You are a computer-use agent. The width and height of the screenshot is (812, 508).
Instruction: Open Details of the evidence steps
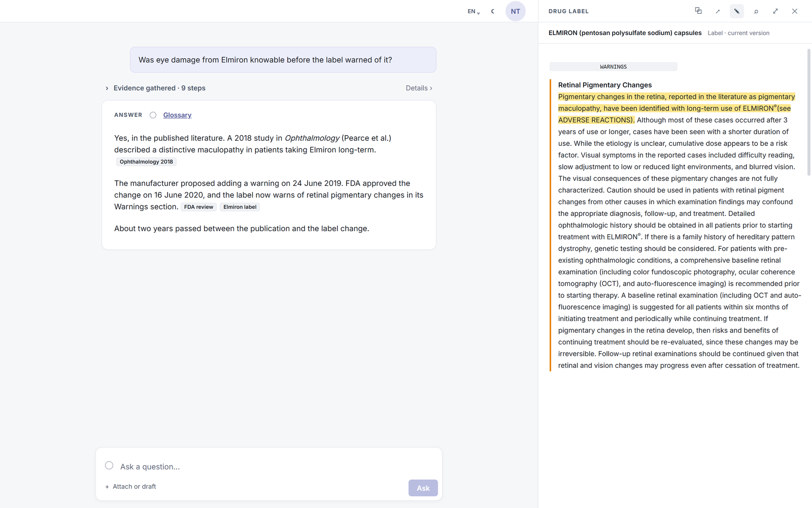coord(419,88)
